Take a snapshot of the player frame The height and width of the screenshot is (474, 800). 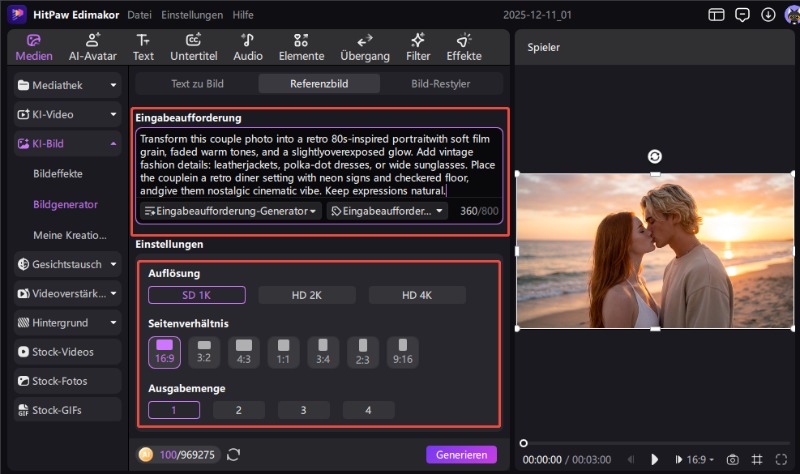coord(732,460)
